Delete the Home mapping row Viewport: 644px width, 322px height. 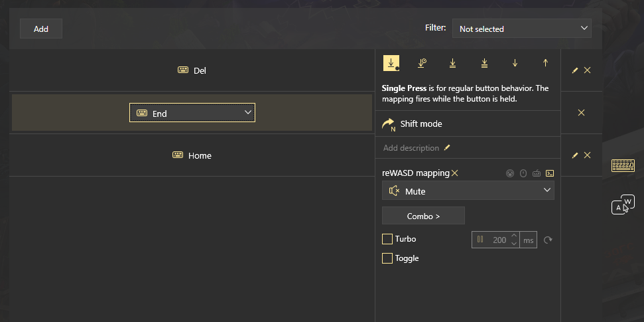coord(588,155)
